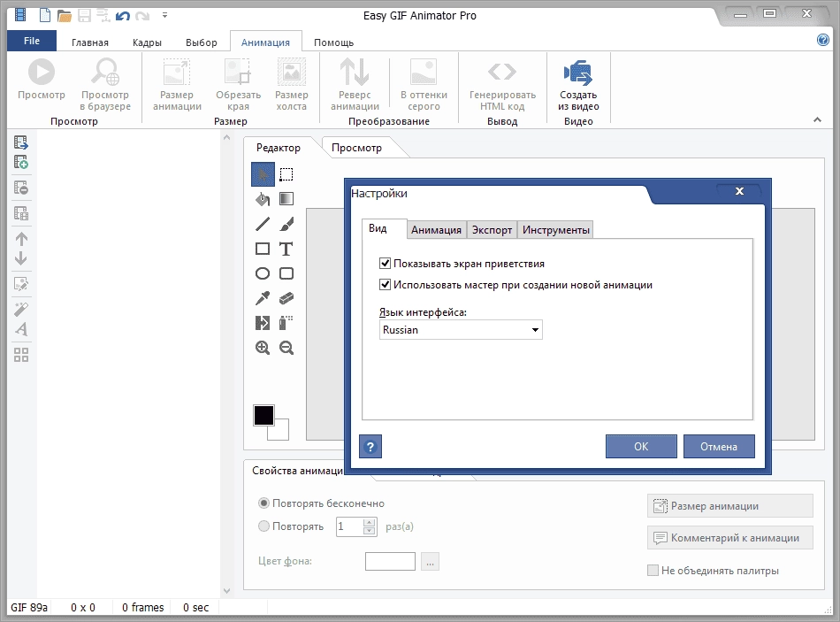The width and height of the screenshot is (840, 622).
Task: Click the Размер анимации properties button
Action: [x=730, y=505]
